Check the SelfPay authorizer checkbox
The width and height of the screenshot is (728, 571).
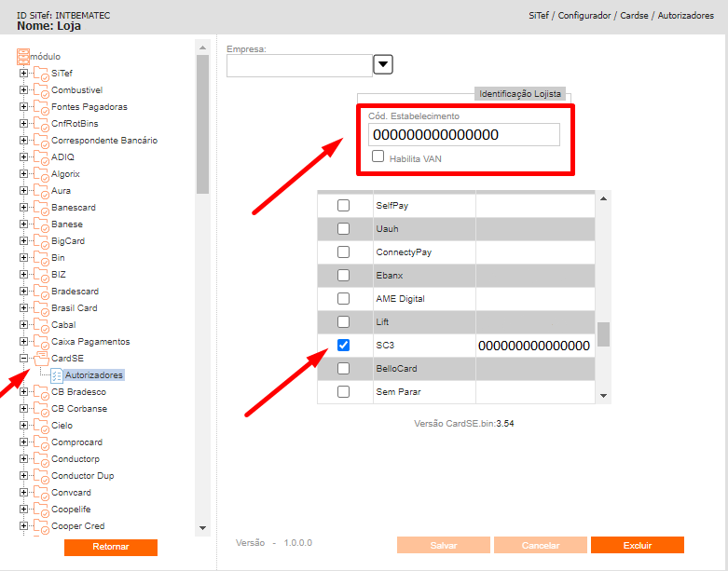[x=343, y=206]
